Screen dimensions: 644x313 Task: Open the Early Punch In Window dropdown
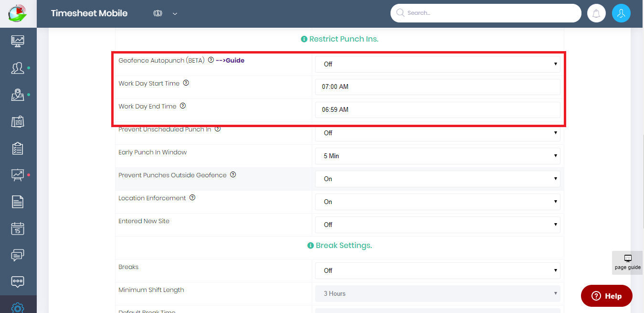click(437, 156)
